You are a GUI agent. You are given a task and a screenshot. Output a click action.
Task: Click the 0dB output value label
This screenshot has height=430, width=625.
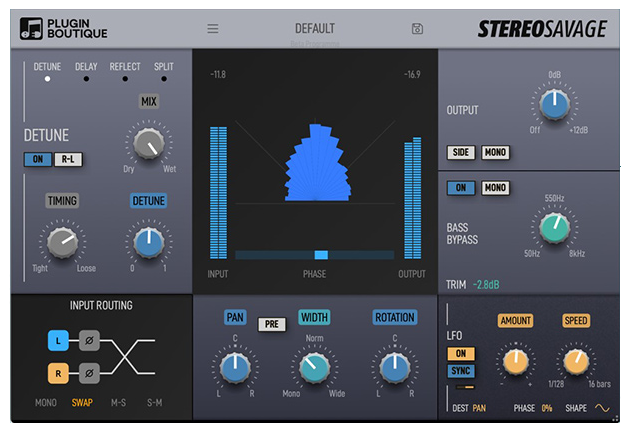554,75
